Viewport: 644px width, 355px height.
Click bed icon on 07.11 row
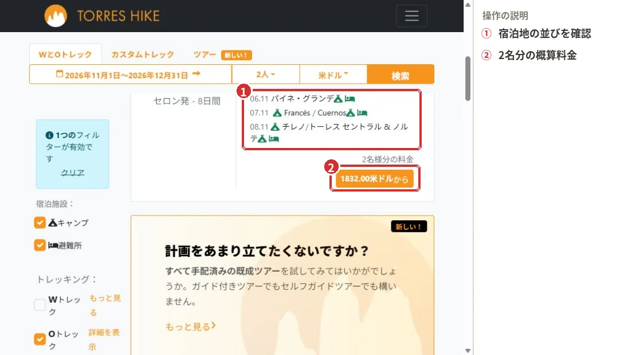pos(362,112)
